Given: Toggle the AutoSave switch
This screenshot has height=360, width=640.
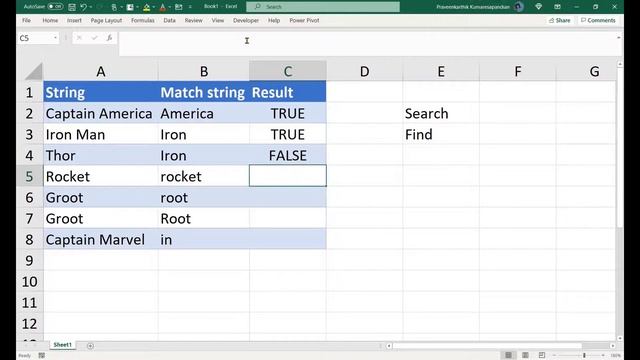Looking at the screenshot, I should [56, 7].
